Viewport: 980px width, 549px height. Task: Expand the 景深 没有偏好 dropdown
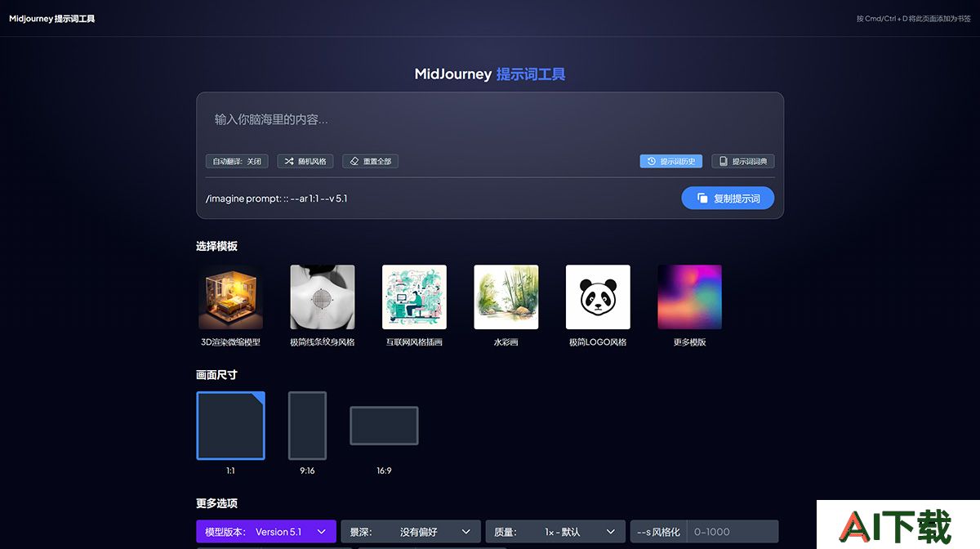[411, 532]
